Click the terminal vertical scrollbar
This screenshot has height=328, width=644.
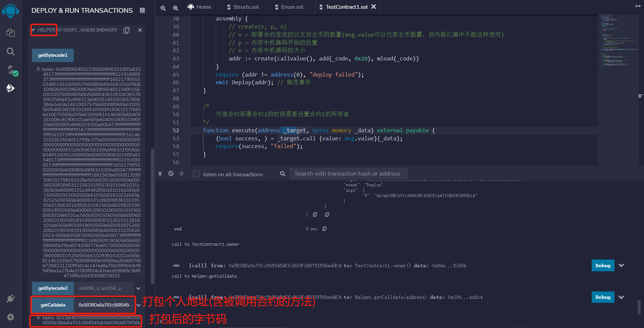[x=639, y=307]
